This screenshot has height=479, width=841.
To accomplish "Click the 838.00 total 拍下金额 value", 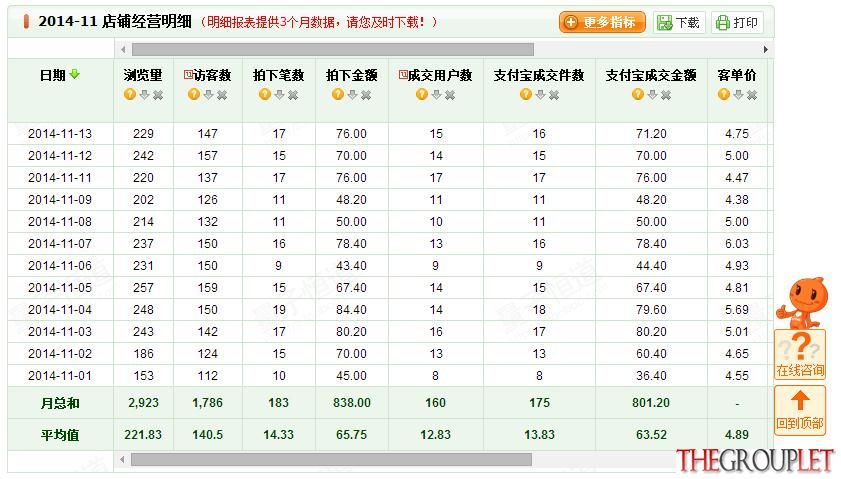I will [352, 403].
